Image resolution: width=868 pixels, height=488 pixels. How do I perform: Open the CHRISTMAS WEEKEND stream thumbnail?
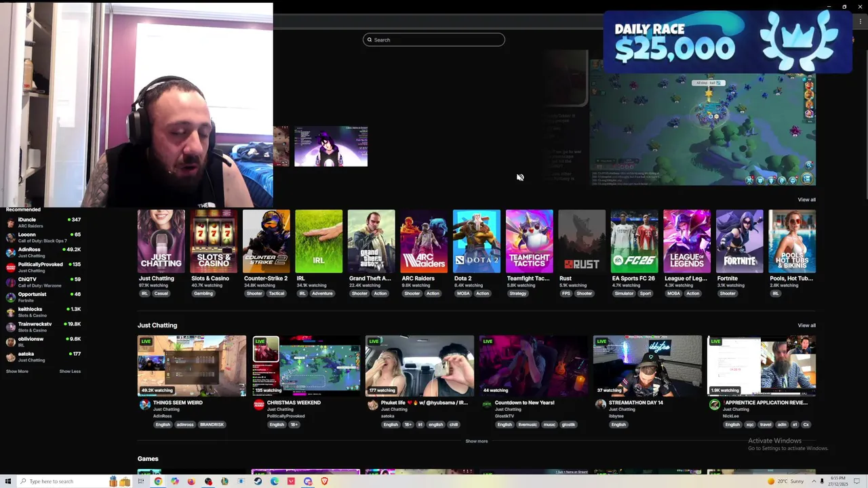tap(306, 366)
